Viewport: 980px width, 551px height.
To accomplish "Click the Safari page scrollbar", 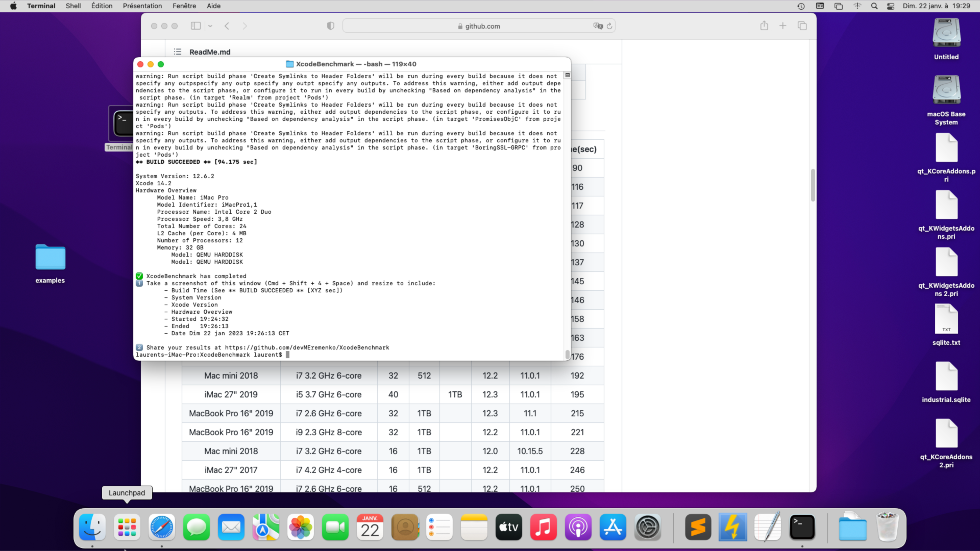I will coord(813,185).
